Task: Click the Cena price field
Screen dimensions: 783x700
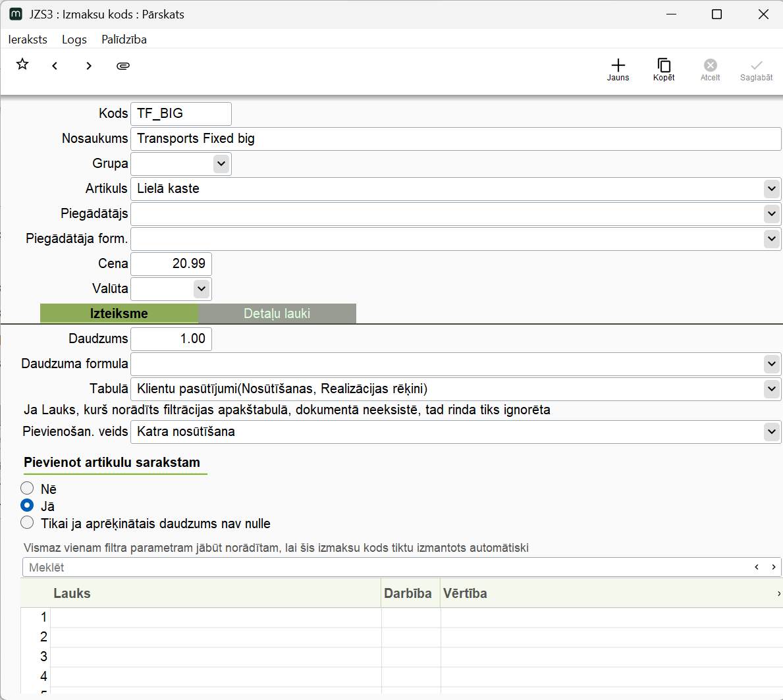Action: coord(171,264)
